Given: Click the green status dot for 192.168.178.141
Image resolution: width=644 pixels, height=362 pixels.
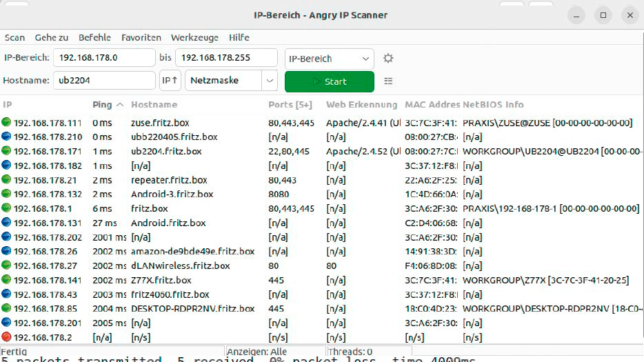Looking at the screenshot, I should coord(6,279).
